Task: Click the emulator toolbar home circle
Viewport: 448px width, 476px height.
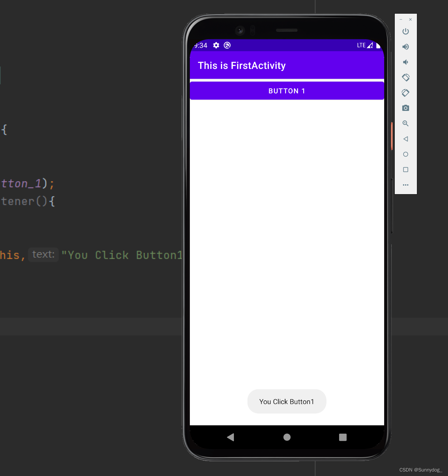Action: pyautogui.click(x=406, y=154)
